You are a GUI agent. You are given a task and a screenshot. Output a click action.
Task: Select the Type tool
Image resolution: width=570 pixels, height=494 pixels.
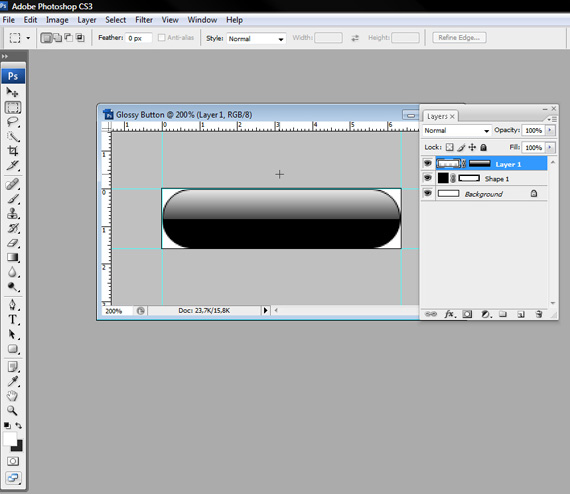[x=12, y=320]
